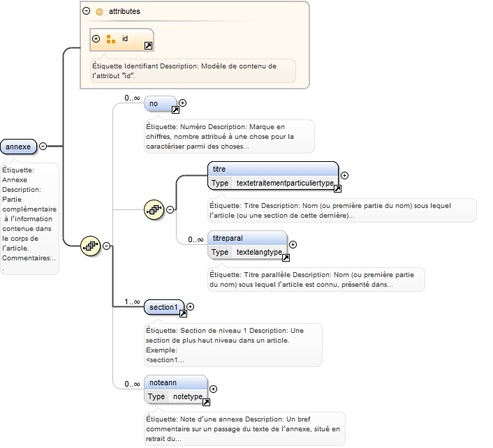Collapse the attributes group

point(86,11)
